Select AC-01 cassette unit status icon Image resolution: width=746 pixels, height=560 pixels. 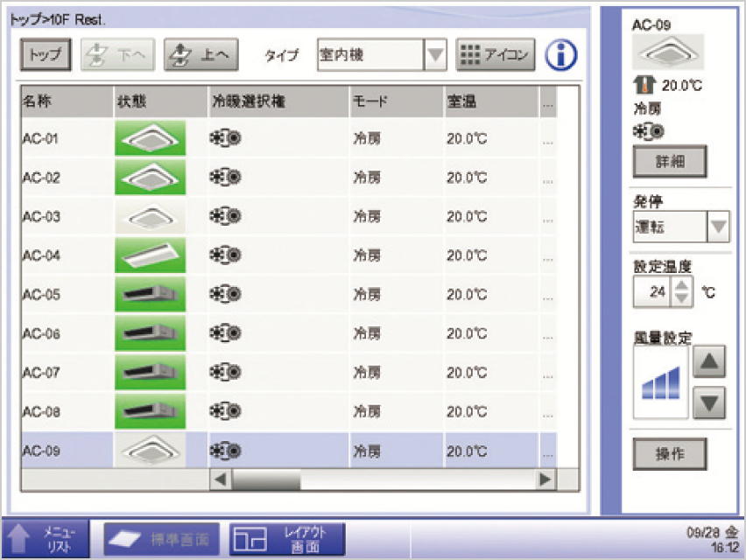[151, 138]
